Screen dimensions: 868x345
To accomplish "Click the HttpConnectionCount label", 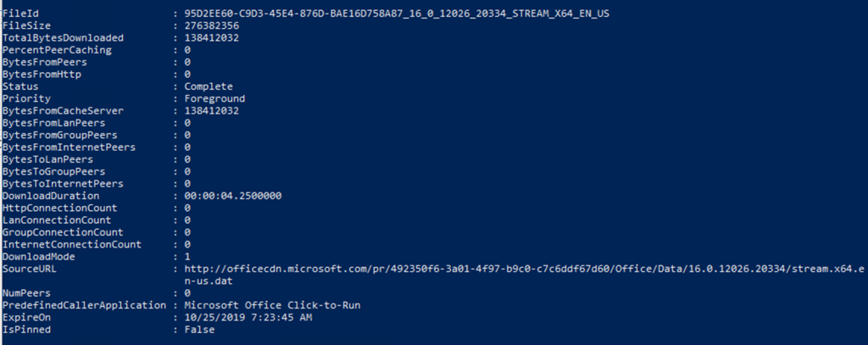I will pyautogui.click(x=60, y=208).
